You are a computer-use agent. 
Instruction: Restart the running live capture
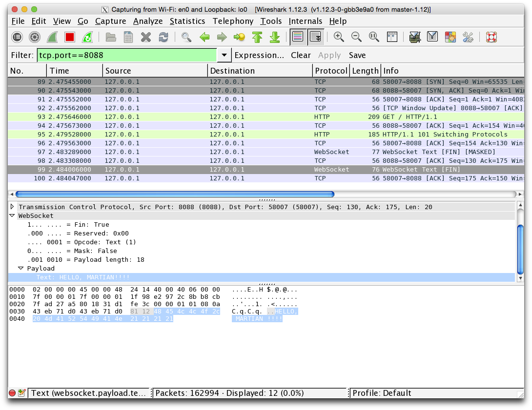pos(87,37)
